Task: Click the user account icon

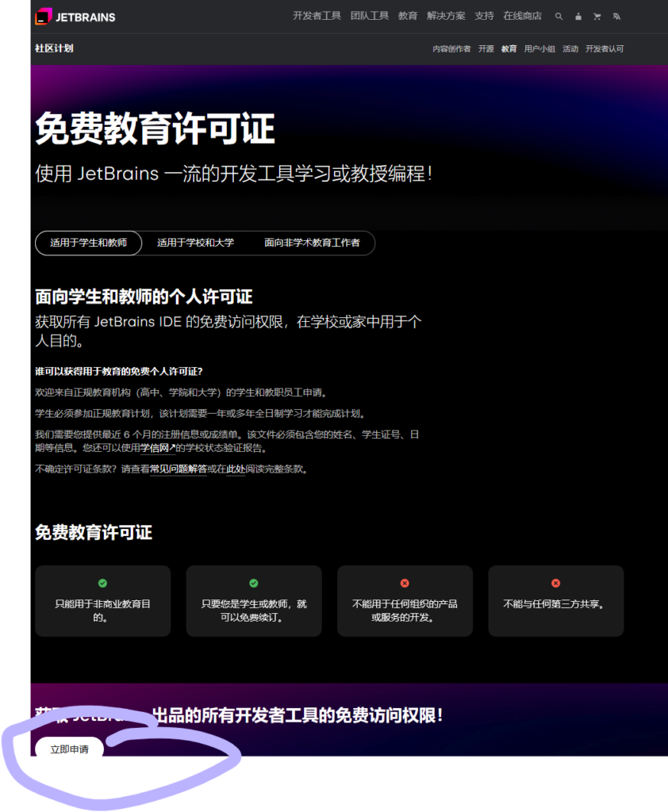Action: pos(578,16)
